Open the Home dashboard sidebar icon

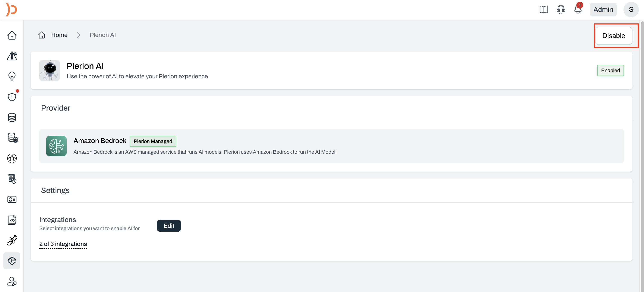12,35
